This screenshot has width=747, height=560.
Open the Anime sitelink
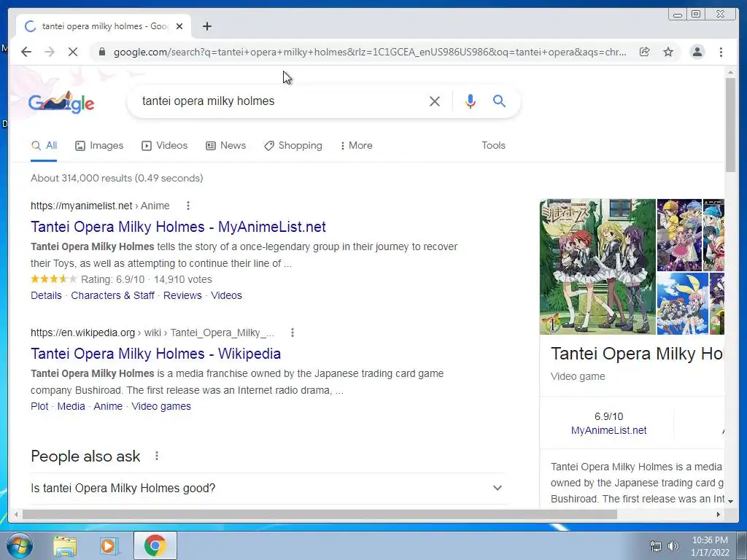pos(108,406)
